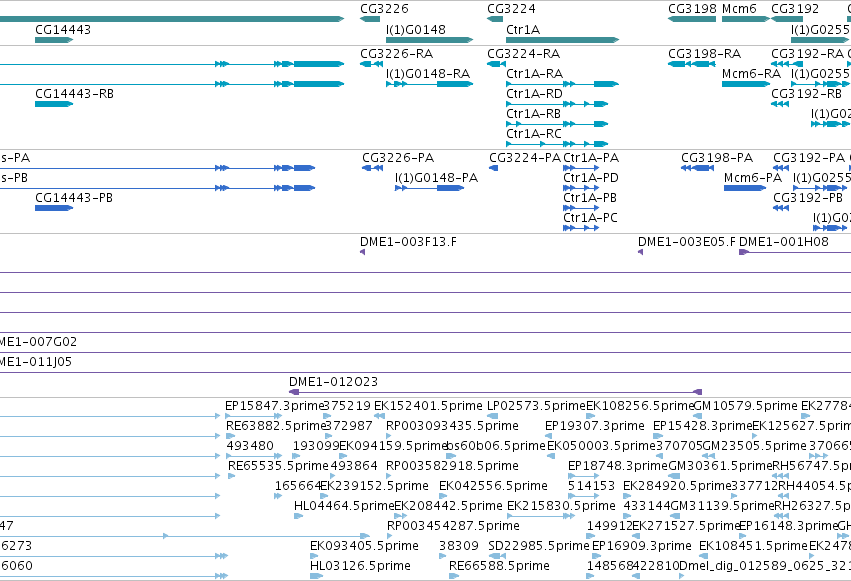Click EST EP19307.3prime
This screenshot has height=581, width=851.
[548, 436]
